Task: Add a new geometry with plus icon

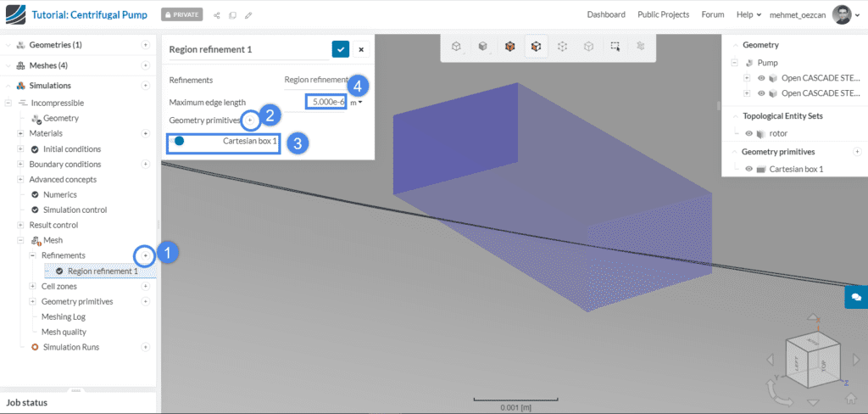Action: (x=146, y=45)
